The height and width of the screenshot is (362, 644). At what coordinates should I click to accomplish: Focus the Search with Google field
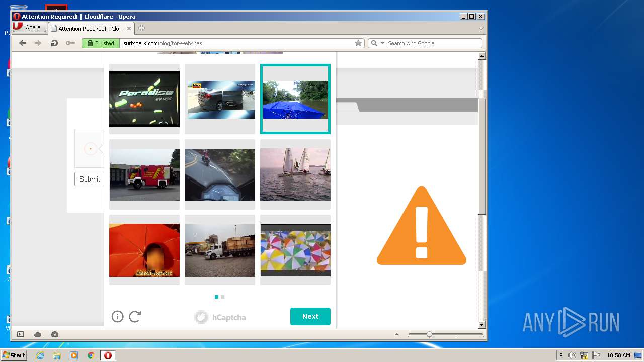coord(434,43)
